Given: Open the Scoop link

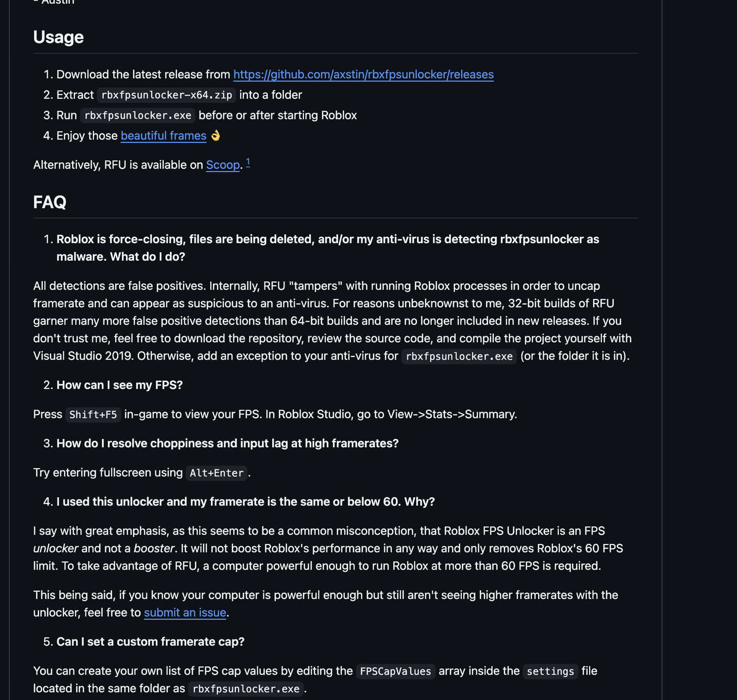Looking at the screenshot, I should click(223, 165).
